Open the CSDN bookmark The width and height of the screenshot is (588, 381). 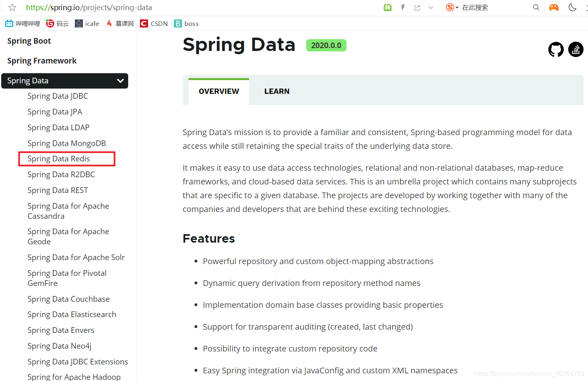tap(154, 23)
